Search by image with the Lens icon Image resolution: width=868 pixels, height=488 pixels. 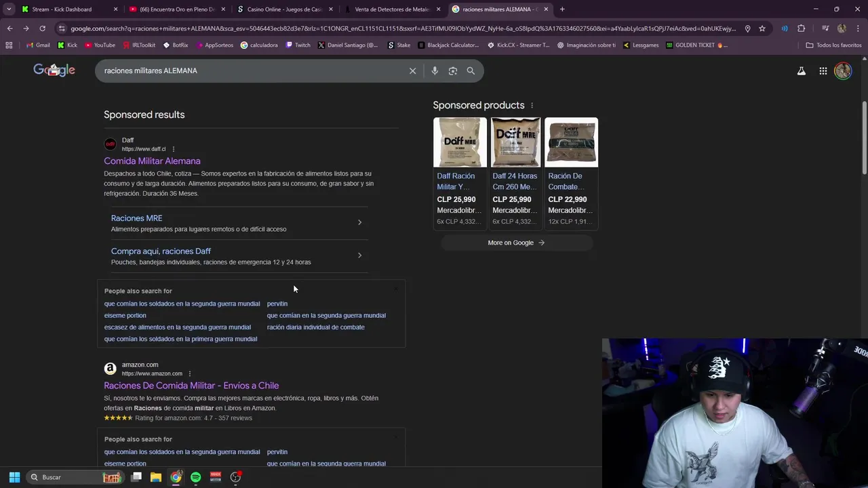click(x=452, y=70)
